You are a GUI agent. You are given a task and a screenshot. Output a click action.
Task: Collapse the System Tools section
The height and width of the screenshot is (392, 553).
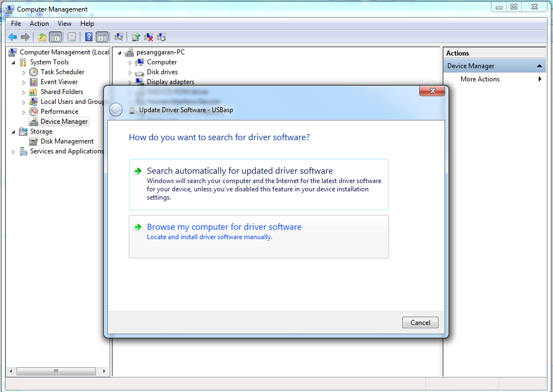point(13,62)
